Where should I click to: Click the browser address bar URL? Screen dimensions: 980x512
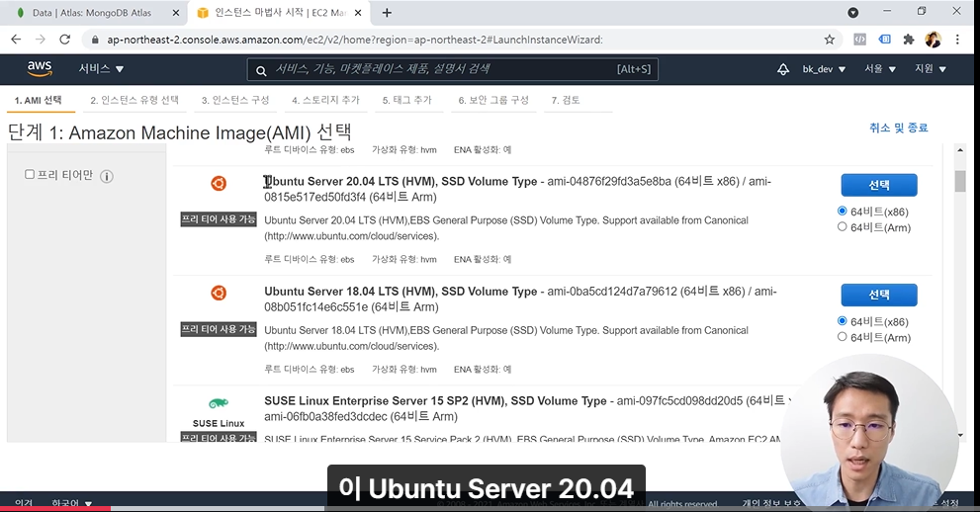tap(354, 40)
